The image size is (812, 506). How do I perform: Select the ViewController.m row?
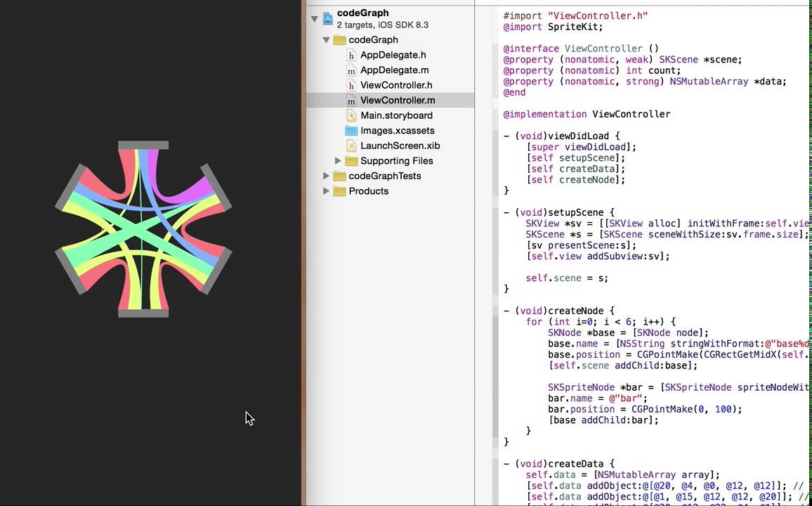tap(391, 100)
